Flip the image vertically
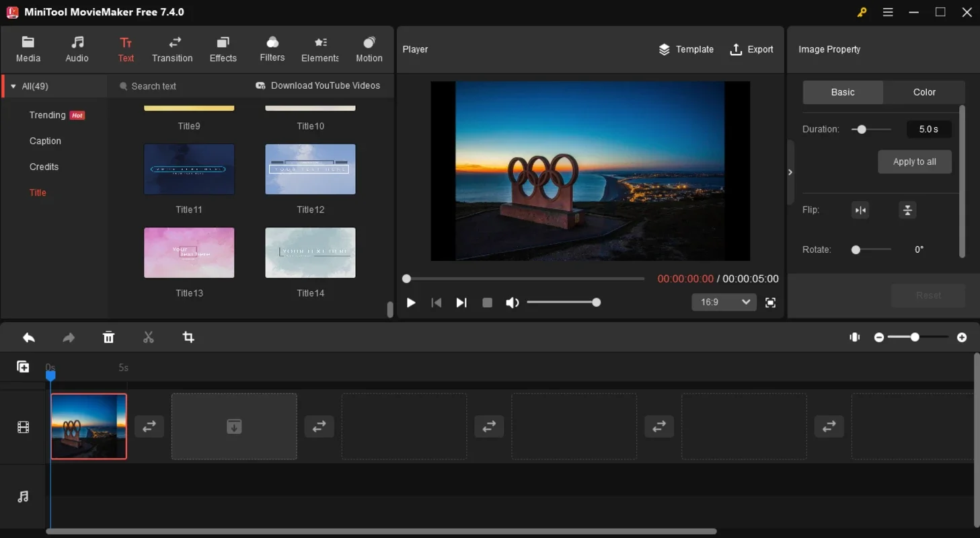The height and width of the screenshot is (538, 980). (907, 210)
